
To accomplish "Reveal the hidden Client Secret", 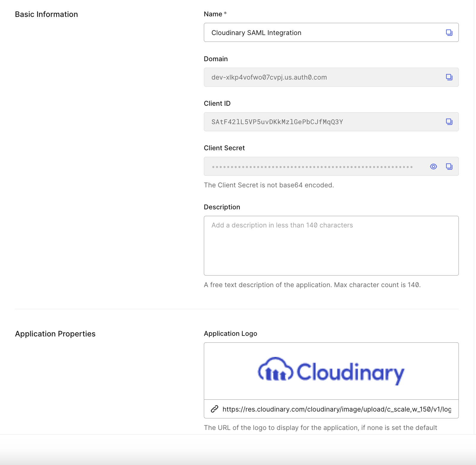I will pos(434,167).
